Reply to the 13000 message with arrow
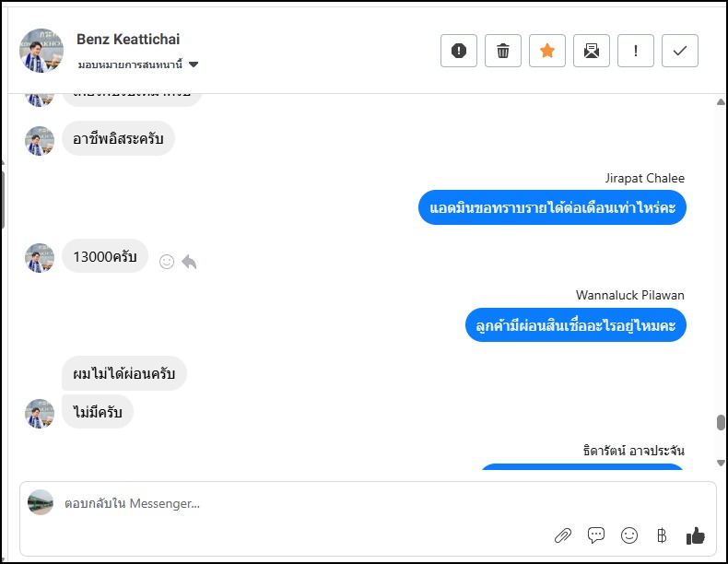The height and width of the screenshot is (564, 728). click(x=189, y=262)
